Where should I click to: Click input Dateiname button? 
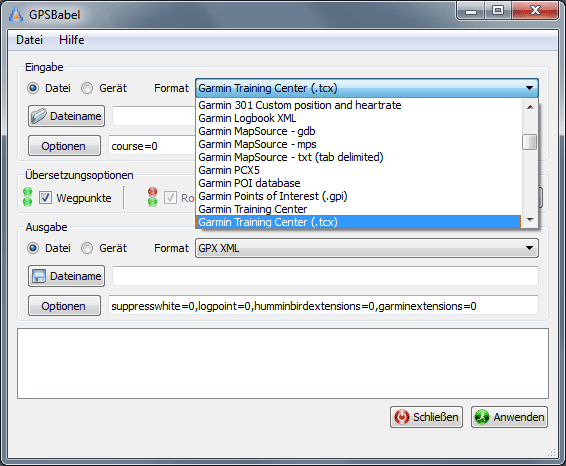click(66, 116)
